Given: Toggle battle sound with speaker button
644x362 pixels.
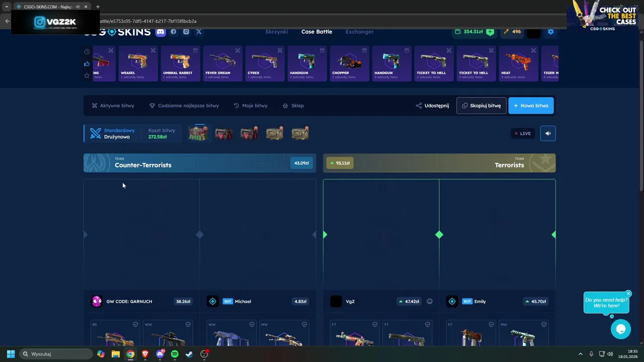Looking at the screenshot, I should pos(548,133).
